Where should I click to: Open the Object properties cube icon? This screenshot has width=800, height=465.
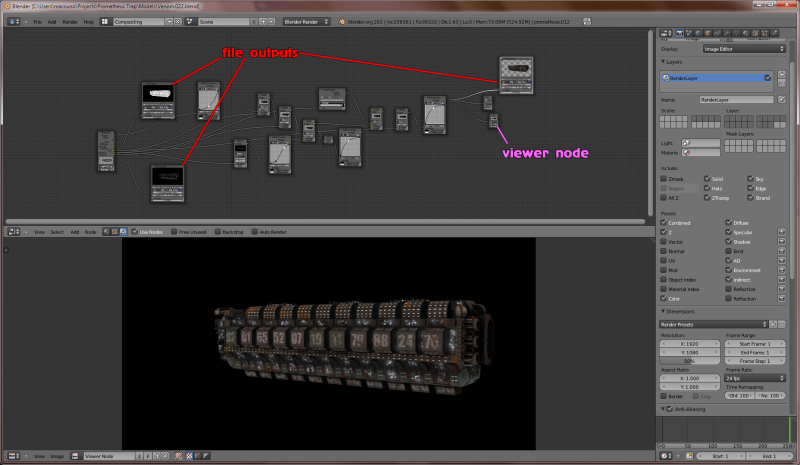708,33
